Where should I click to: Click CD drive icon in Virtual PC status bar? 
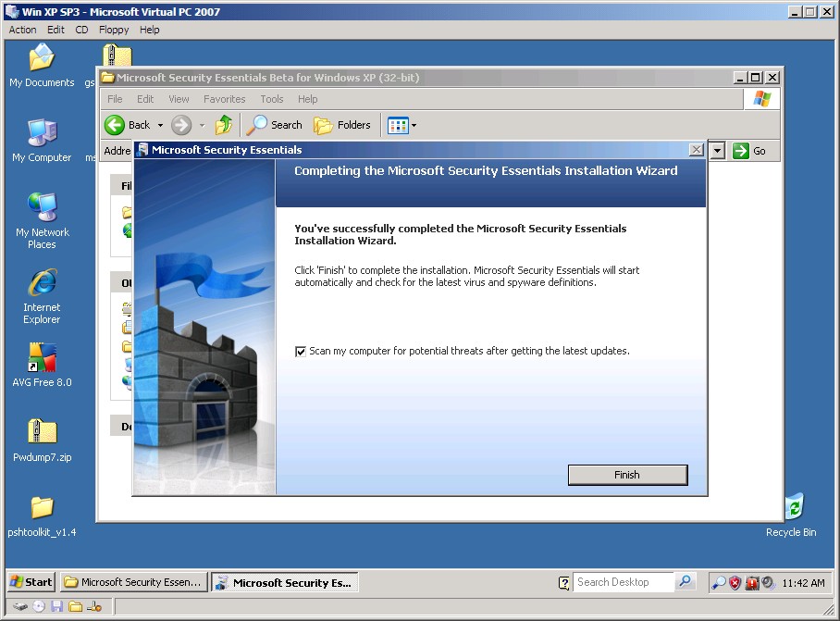pyautogui.click(x=39, y=606)
